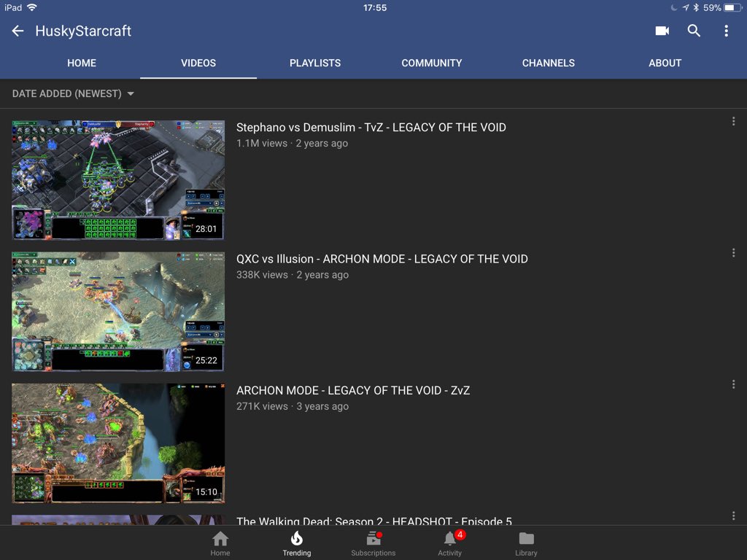This screenshot has width=747, height=560.
Task: Open the Trending flame tab
Action: (x=297, y=544)
